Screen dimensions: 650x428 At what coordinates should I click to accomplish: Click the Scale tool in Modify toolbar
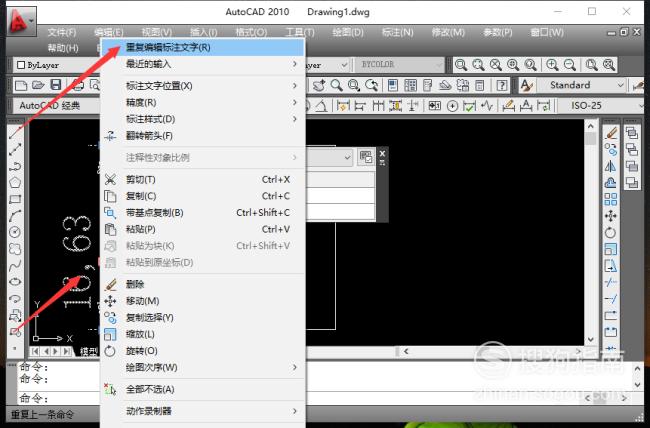(611, 249)
